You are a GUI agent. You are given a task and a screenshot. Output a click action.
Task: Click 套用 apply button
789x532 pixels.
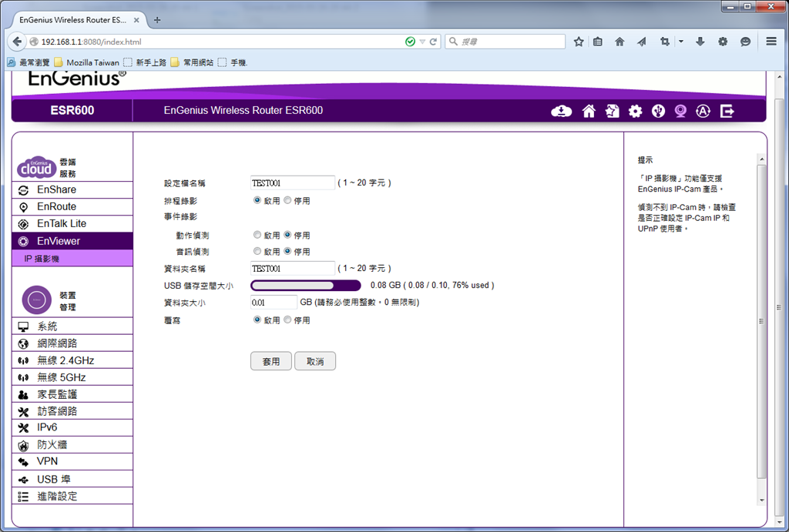271,361
